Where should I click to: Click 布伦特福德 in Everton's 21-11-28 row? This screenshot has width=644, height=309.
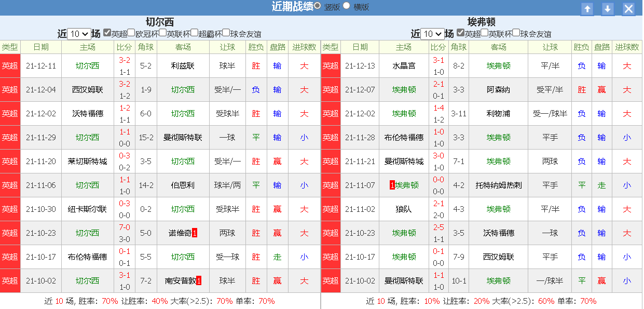coord(404,138)
